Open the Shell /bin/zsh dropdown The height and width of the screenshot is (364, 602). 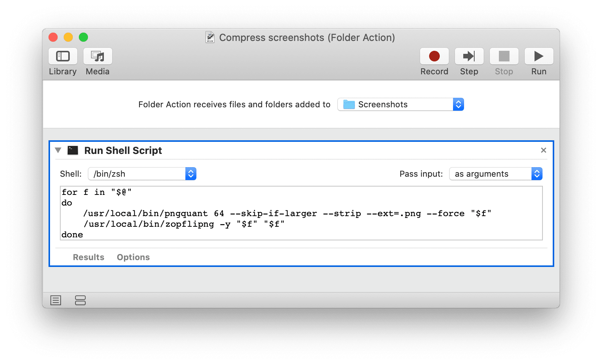point(142,174)
